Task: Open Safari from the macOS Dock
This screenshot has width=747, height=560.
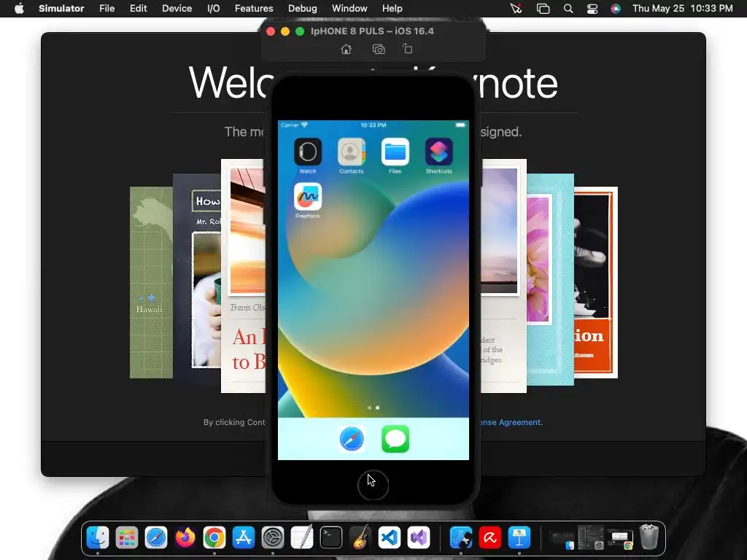Action: pyautogui.click(x=156, y=538)
